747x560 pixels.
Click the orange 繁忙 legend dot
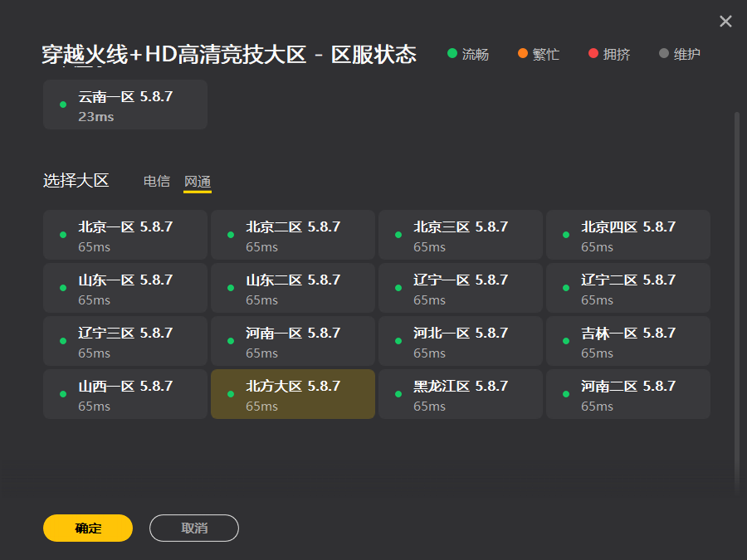[x=523, y=53]
